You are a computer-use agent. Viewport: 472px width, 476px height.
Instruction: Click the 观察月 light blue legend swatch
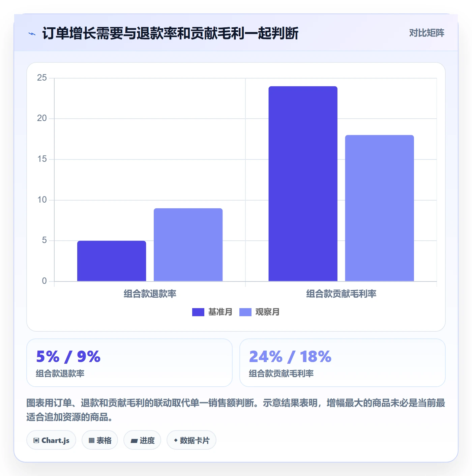(x=245, y=312)
